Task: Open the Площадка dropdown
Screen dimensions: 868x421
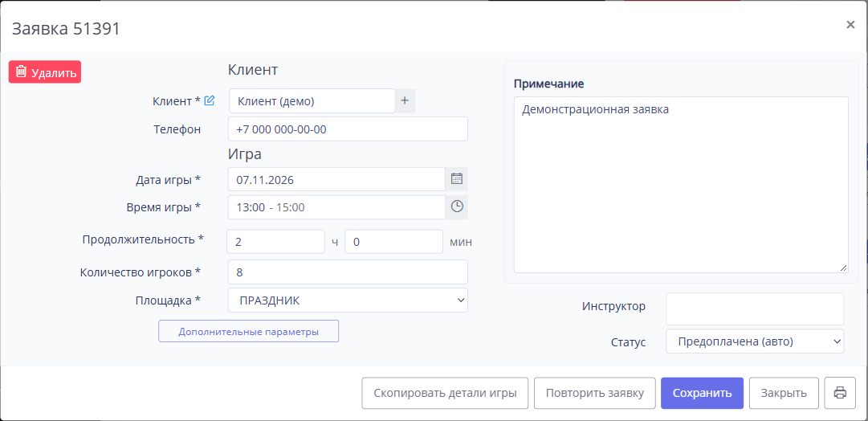Action: 348,300
